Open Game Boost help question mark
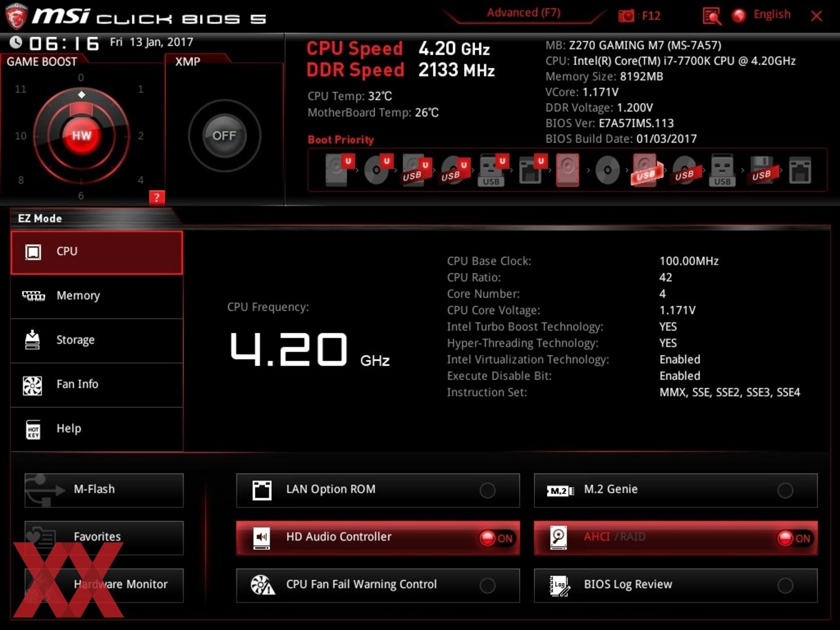840x630 pixels. [156, 197]
